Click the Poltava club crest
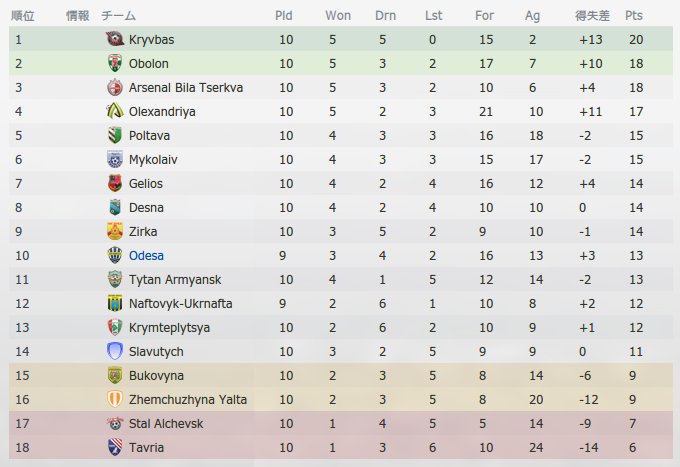680x467 pixels. [114, 135]
